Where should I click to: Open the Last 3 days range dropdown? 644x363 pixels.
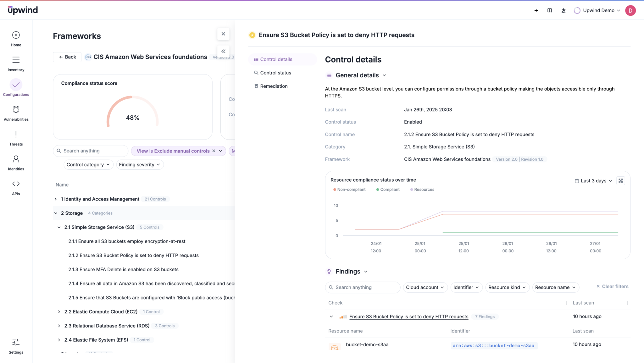(x=593, y=181)
